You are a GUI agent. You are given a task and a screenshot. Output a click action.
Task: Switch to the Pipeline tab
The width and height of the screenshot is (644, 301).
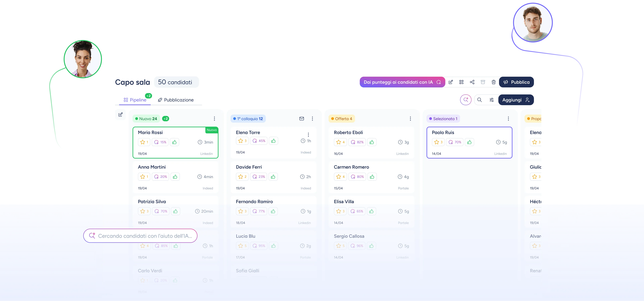tap(135, 100)
